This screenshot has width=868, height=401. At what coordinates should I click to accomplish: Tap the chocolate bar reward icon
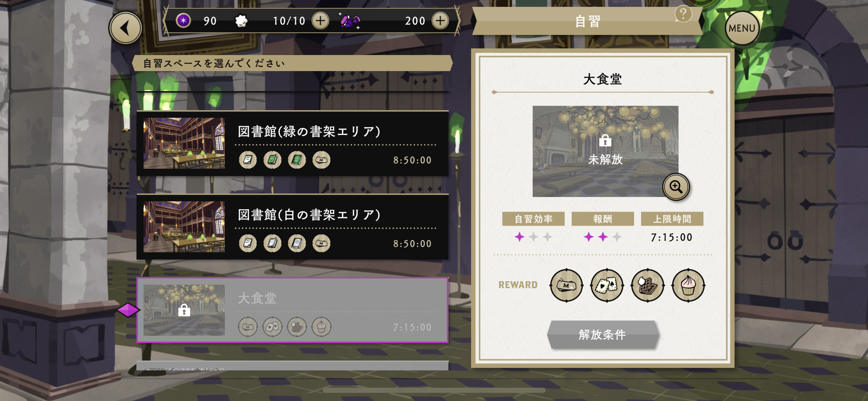click(x=648, y=285)
